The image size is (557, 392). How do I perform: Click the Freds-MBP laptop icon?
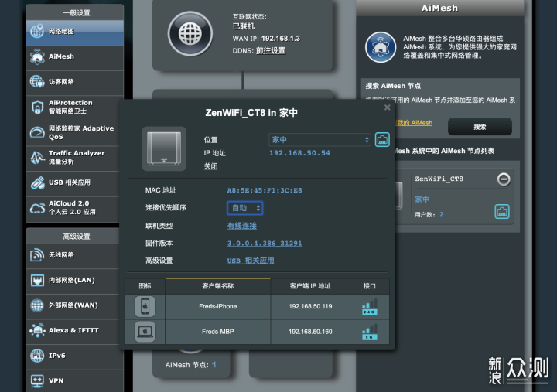145,331
